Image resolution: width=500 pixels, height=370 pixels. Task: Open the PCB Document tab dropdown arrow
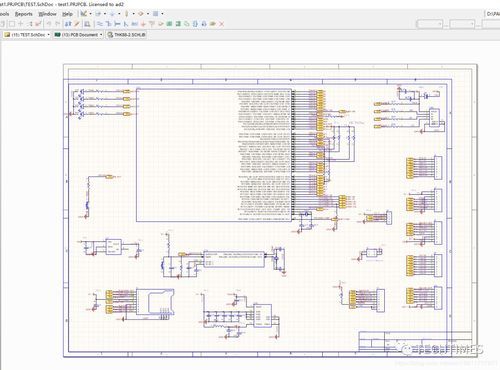[x=101, y=35]
